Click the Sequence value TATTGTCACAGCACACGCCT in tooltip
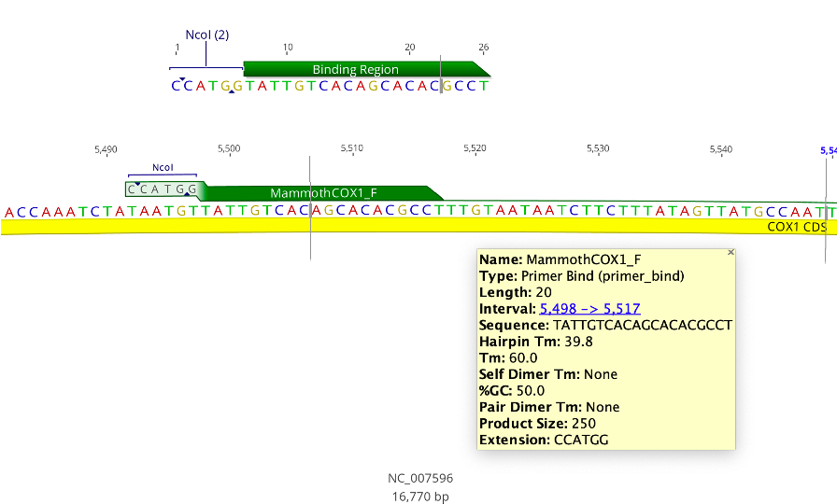 pyautogui.click(x=643, y=326)
